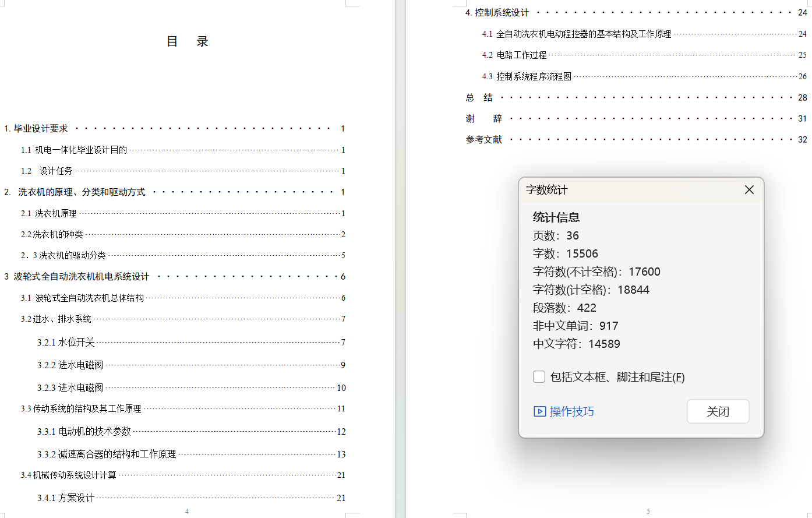Click 参考文献 entry in table of contents
The width and height of the screenshot is (812, 518).
pos(483,140)
